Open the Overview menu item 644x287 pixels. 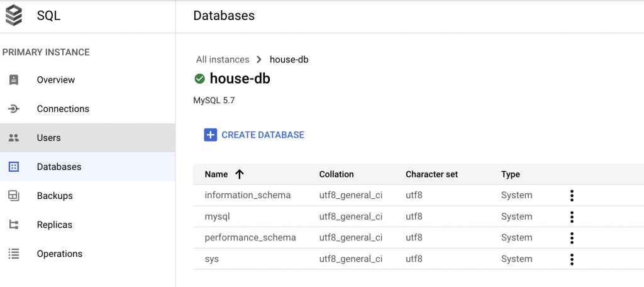click(88, 80)
